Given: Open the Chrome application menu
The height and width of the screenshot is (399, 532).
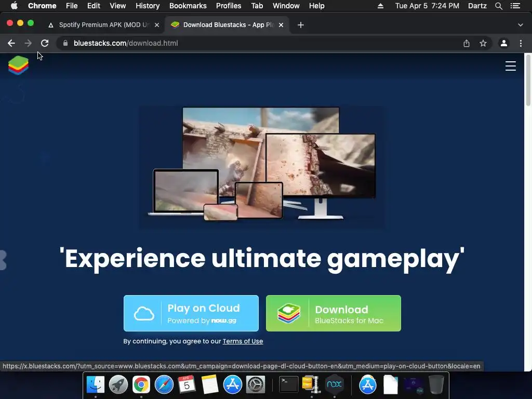Looking at the screenshot, I should pyautogui.click(x=42, y=6).
